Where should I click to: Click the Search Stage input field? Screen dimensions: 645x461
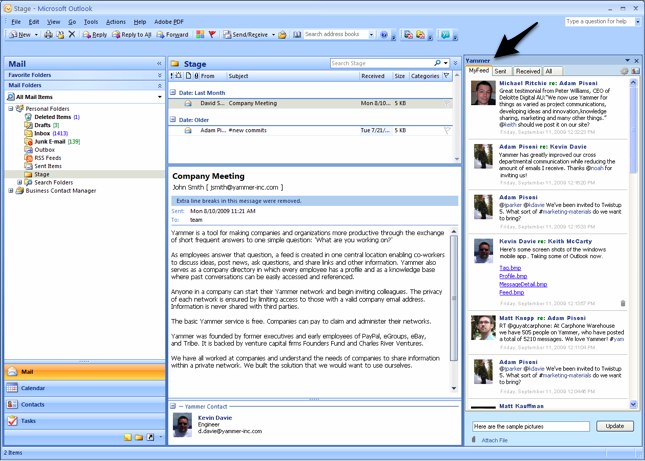click(x=381, y=63)
